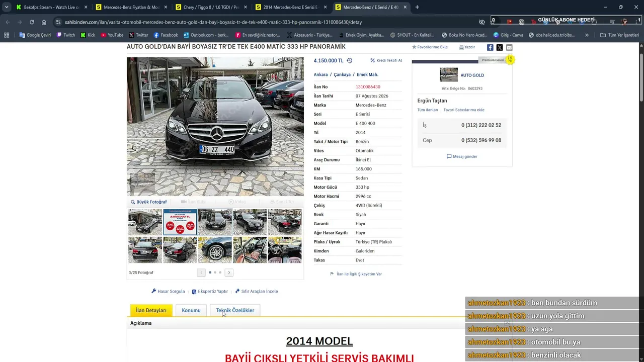Click the 4.150.000 TL price text
This screenshot has width=644, height=362.
point(329,60)
